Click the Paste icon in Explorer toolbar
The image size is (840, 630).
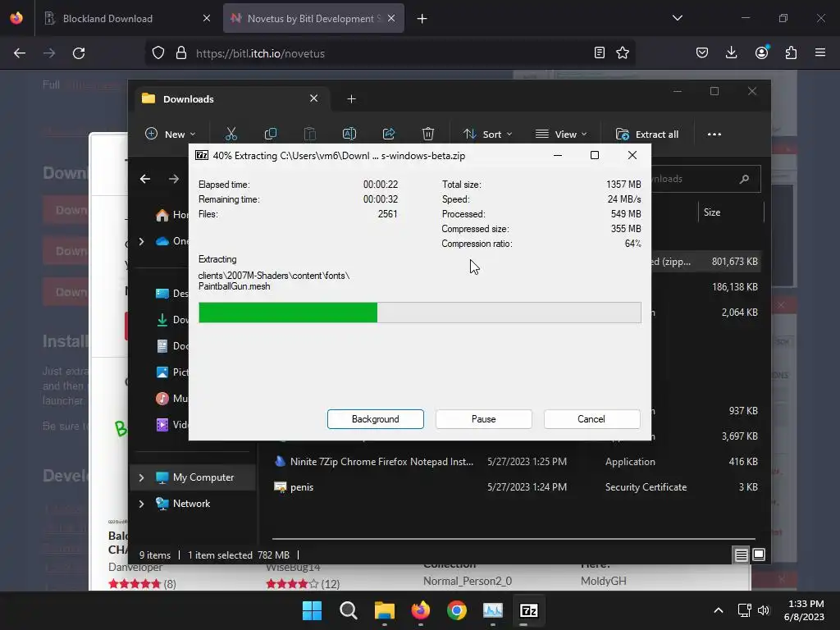click(309, 134)
